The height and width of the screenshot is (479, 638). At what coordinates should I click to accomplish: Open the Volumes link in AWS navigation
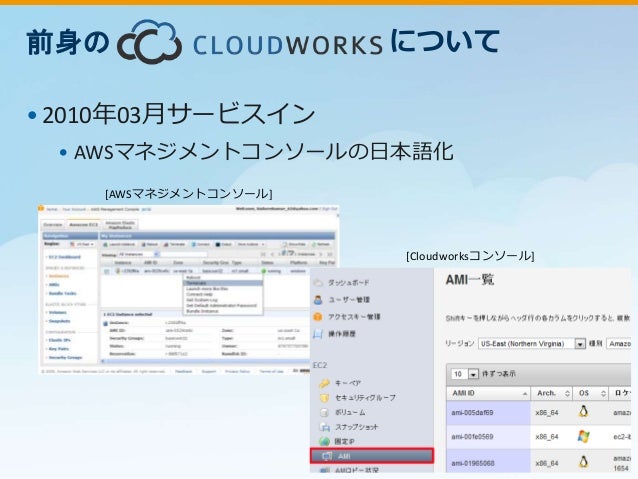[x=57, y=313]
